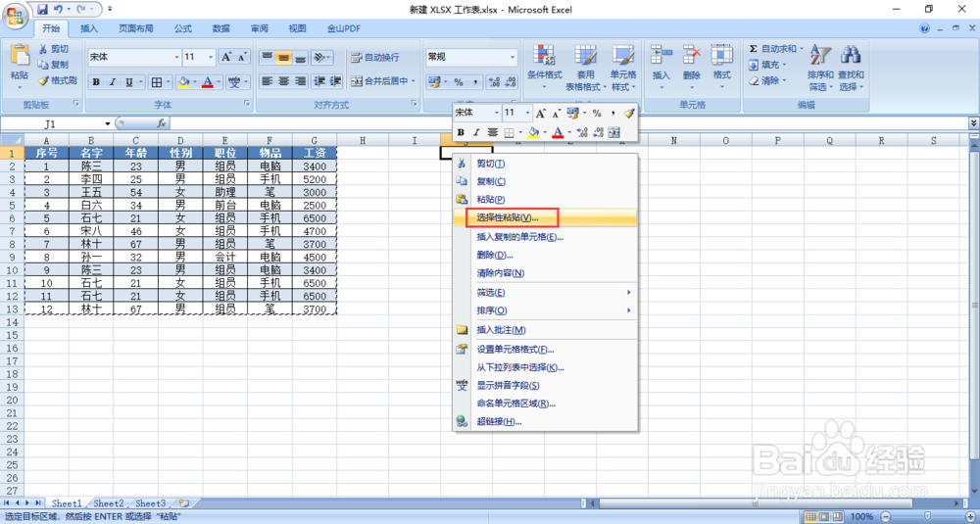Click the ribbon borders icon
Screen dimensions: 980x524
point(157,82)
